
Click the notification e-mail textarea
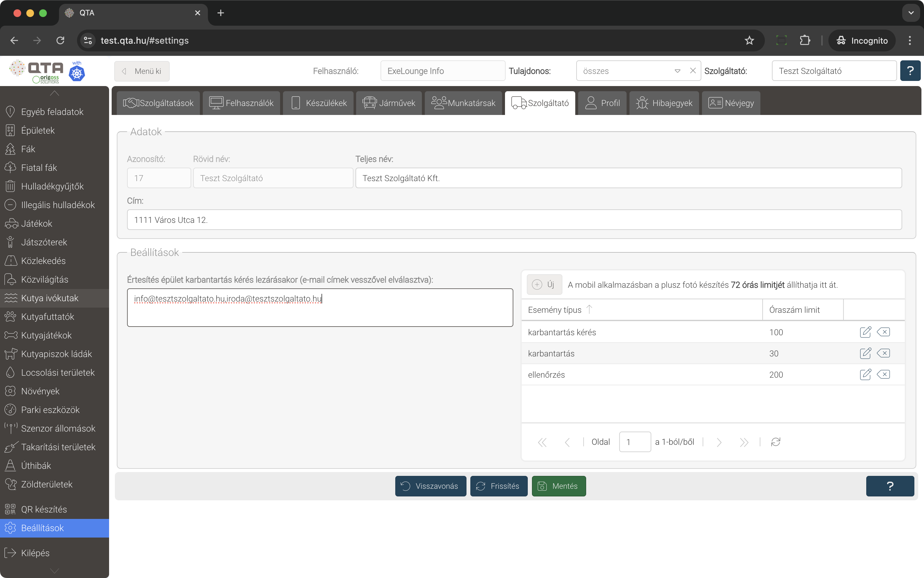pyautogui.click(x=320, y=307)
